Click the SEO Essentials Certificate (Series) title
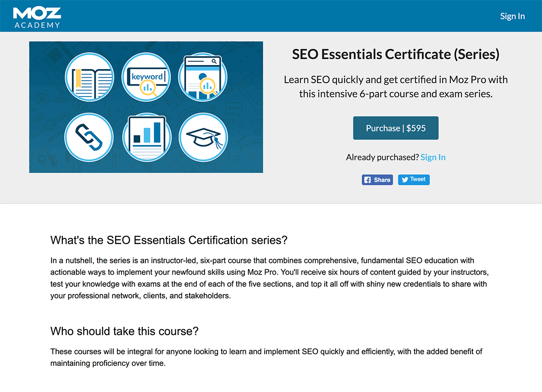This screenshot has width=542, height=392. click(x=396, y=55)
